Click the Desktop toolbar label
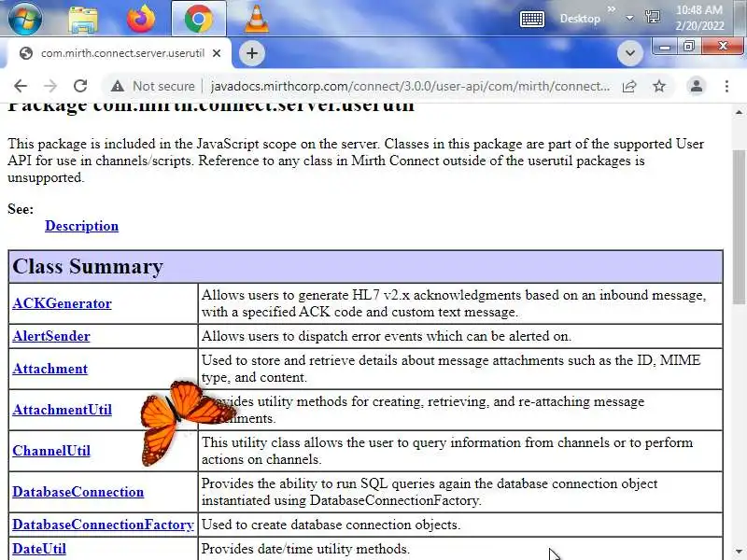Viewport: 747px width, 560px height. [580, 19]
